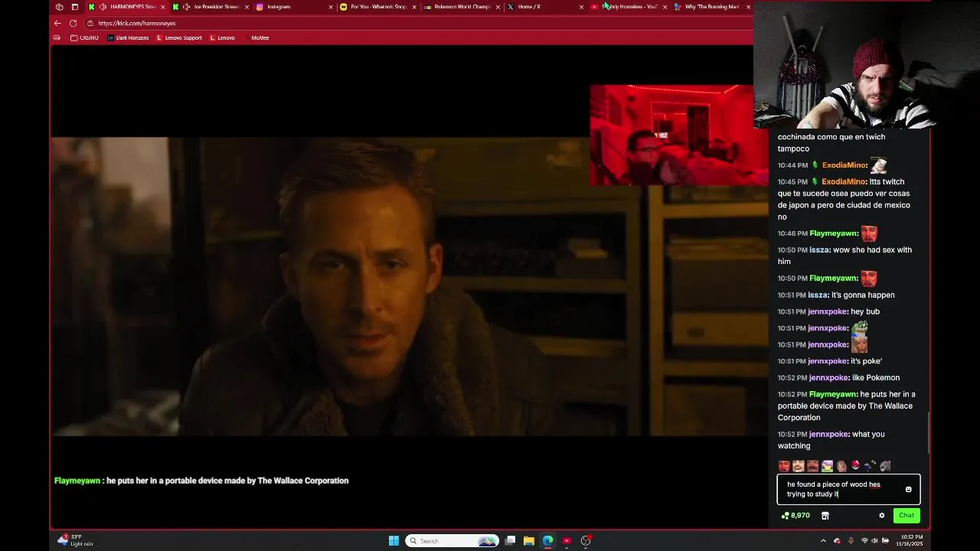Open the CASINO bookmarks folder
Screen dimensions: 980x551
(x=84, y=37)
